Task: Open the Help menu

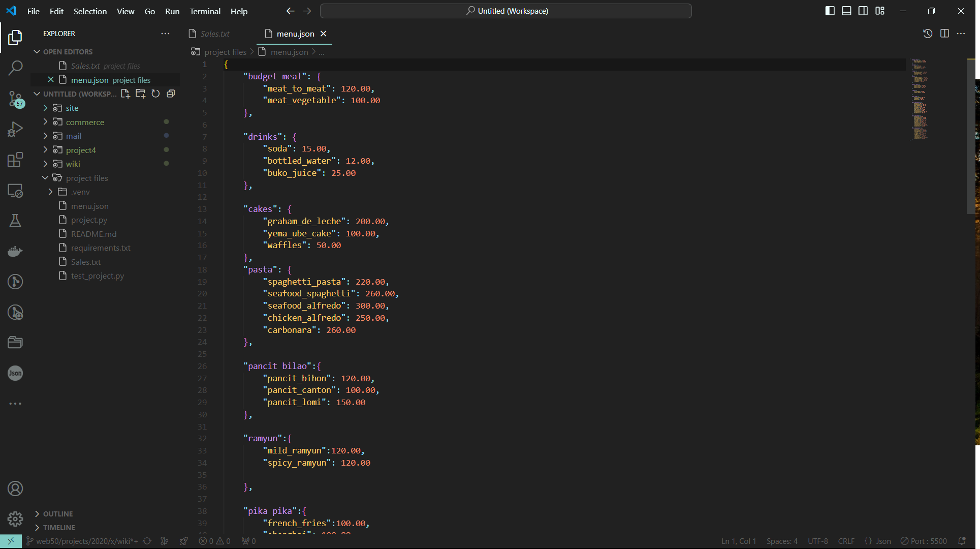Action: point(239,11)
